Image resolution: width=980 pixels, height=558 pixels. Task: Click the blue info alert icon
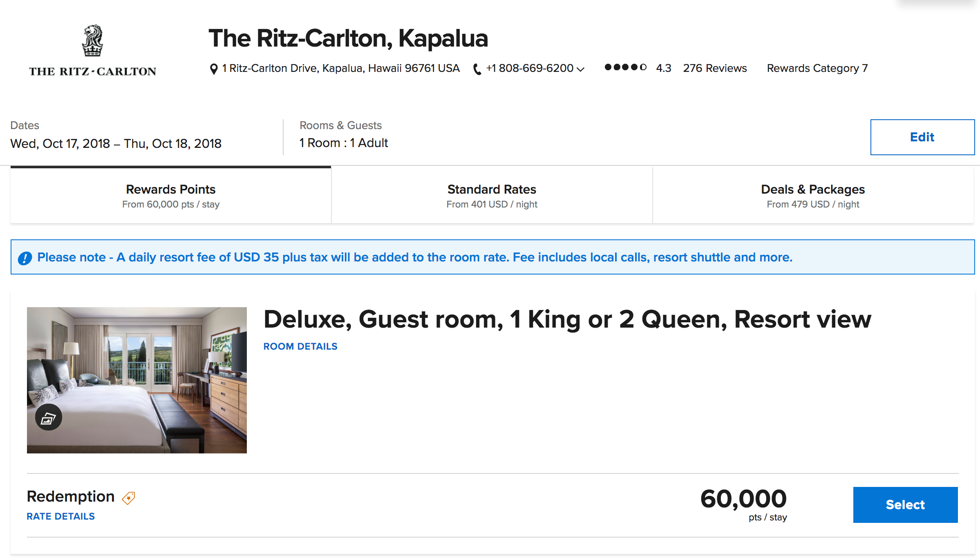click(25, 258)
